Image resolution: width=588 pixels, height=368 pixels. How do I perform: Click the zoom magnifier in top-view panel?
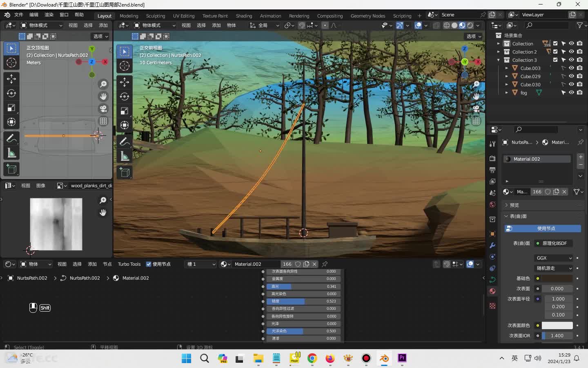(103, 84)
